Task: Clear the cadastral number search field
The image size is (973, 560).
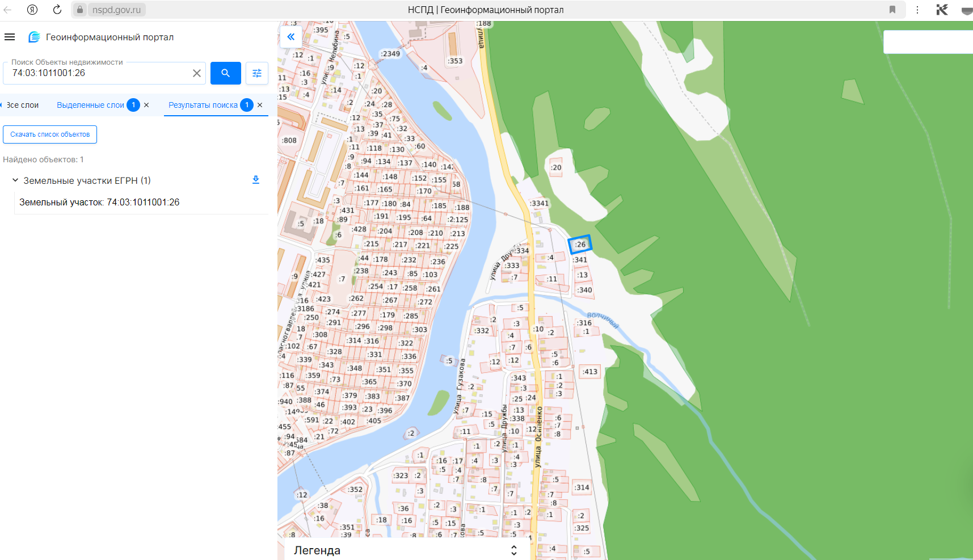Action: tap(196, 73)
